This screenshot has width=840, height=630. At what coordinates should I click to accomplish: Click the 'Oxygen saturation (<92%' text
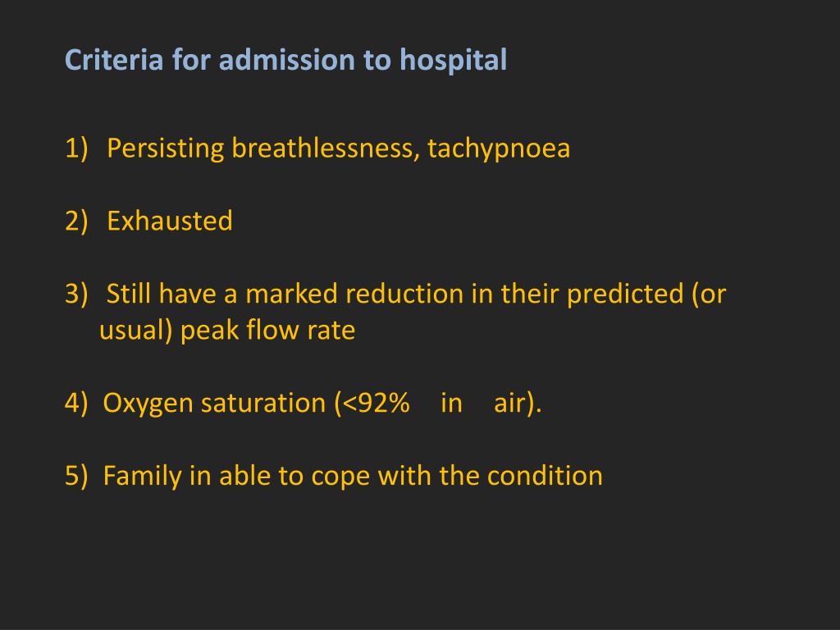pos(256,404)
